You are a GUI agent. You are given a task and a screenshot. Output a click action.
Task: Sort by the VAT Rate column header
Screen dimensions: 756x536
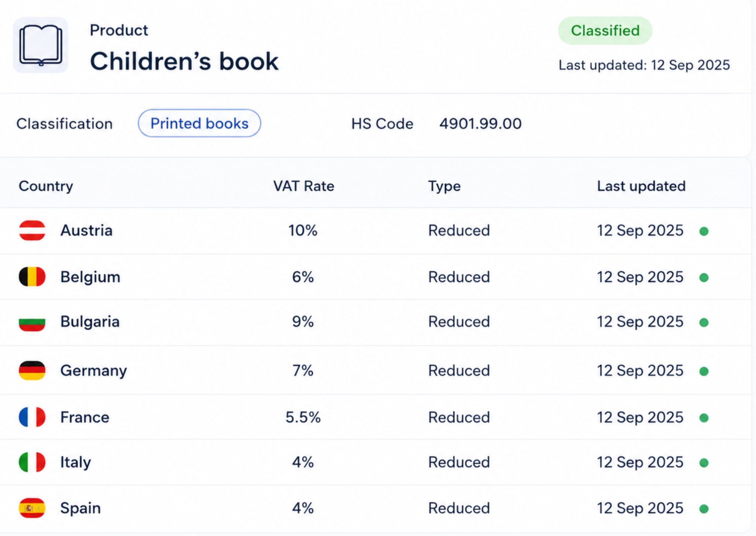tap(303, 186)
